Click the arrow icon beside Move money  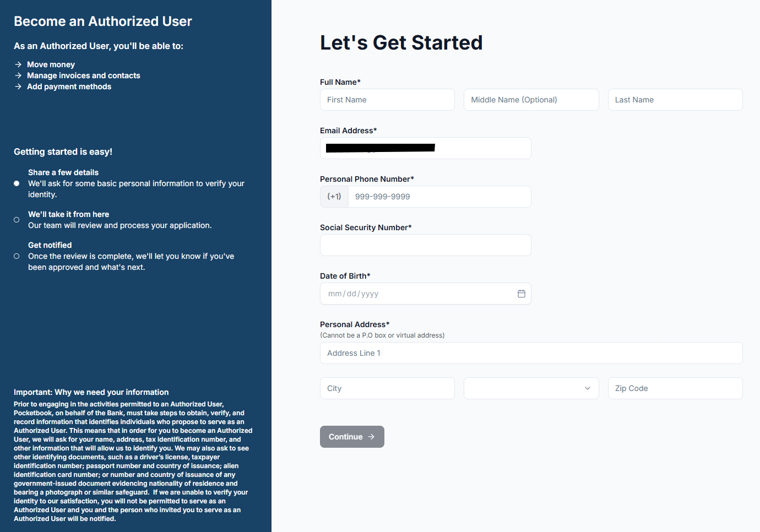(17, 64)
